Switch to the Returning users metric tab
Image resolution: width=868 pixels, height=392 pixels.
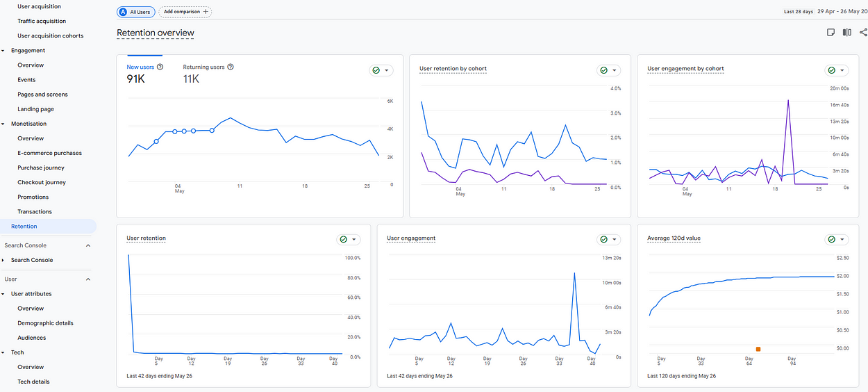(203, 67)
